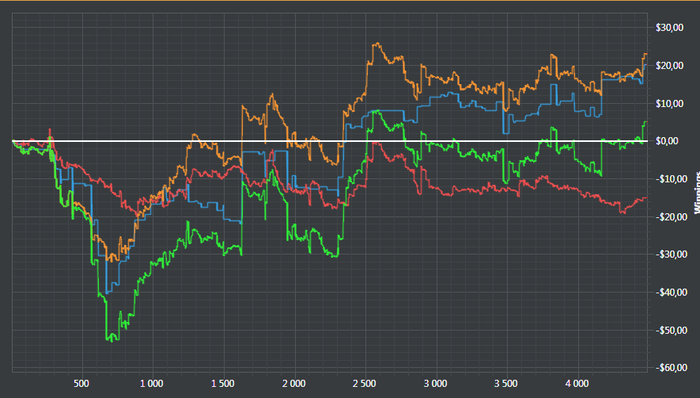Click the 2 000 x-axis label
Viewport: 700px width, 398px height.
click(x=294, y=383)
